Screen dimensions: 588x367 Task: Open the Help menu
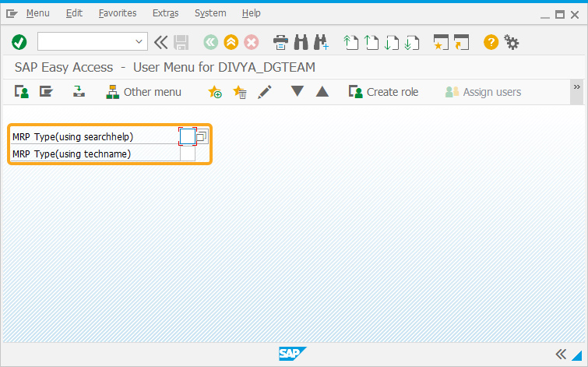coord(252,13)
